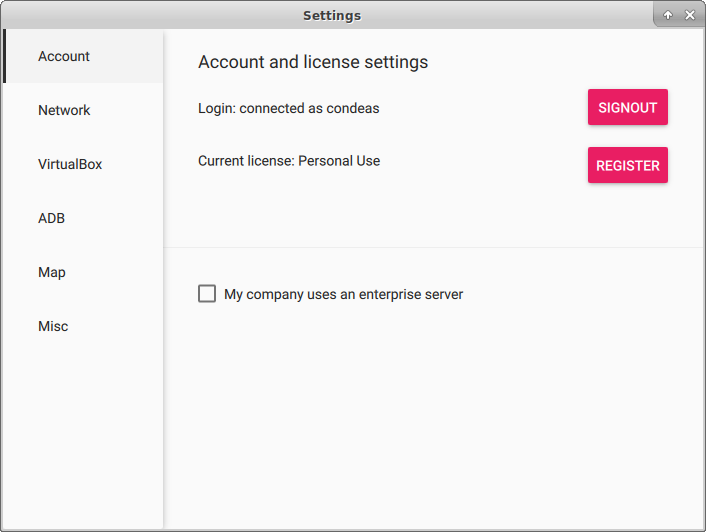Go to the Map settings section
The height and width of the screenshot is (532, 706).
pyautogui.click(x=83, y=272)
